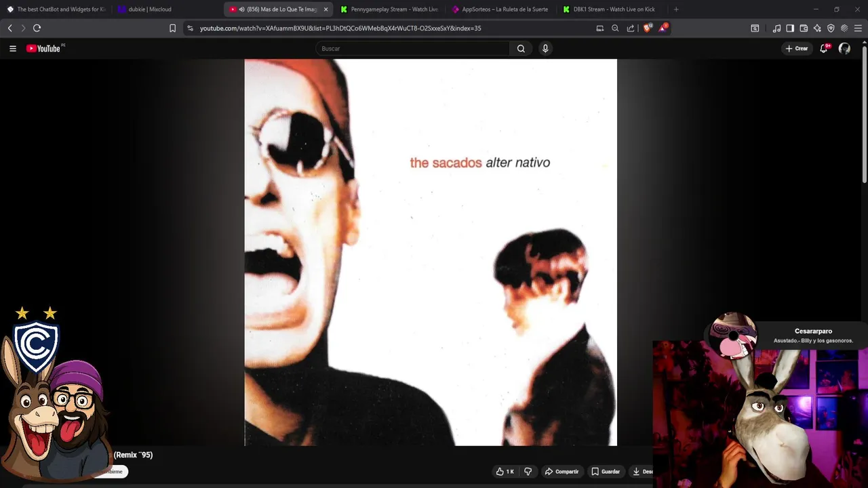The image size is (868, 488).
Task: Switch to the ChatBot and Widgets tab
Action: point(56,9)
